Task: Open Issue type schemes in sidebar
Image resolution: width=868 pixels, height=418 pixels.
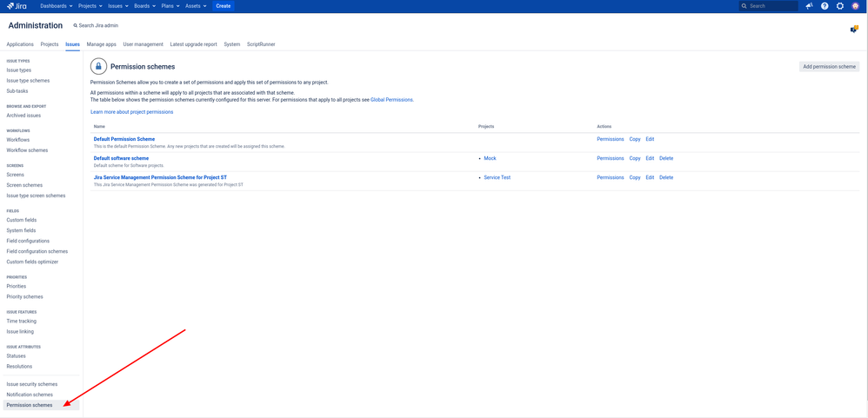Action: (28, 81)
